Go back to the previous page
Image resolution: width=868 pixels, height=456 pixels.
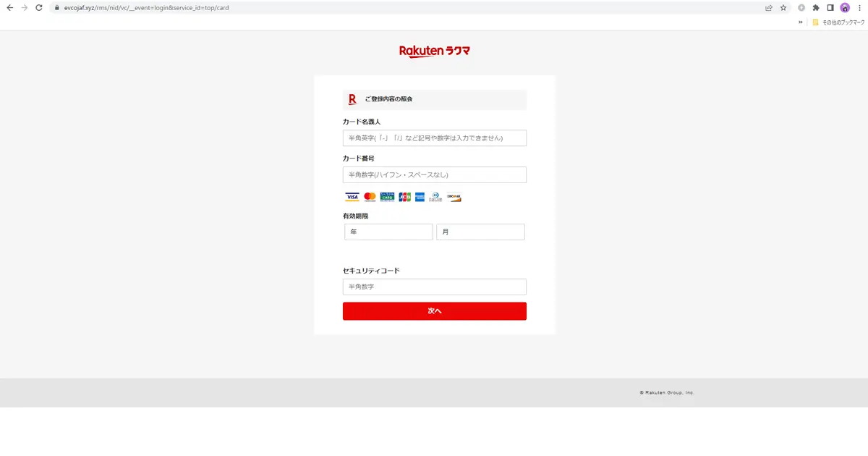coord(9,8)
